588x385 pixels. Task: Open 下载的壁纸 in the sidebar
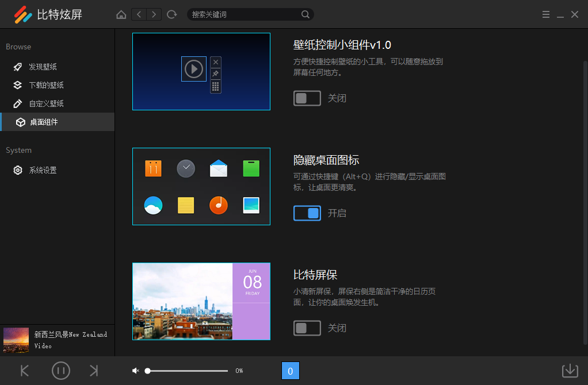click(58, 85)
